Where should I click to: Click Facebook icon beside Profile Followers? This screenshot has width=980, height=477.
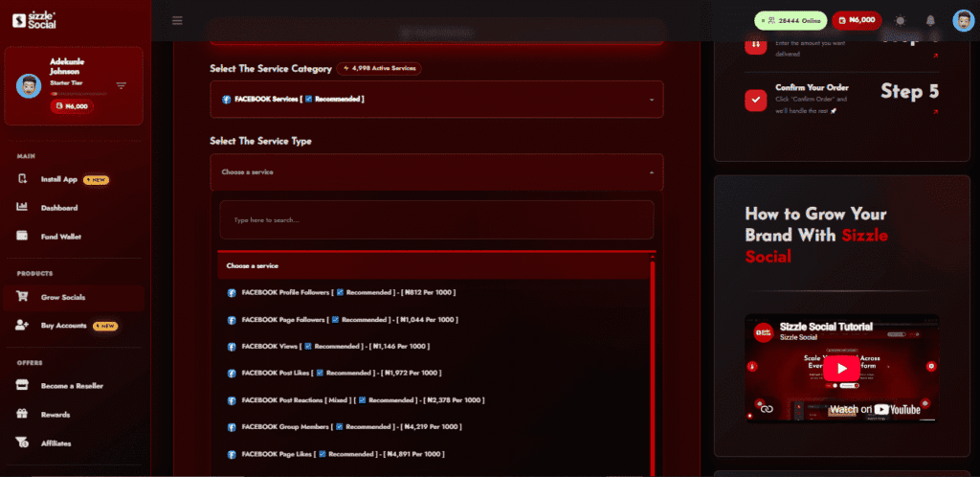pos(232,293)
